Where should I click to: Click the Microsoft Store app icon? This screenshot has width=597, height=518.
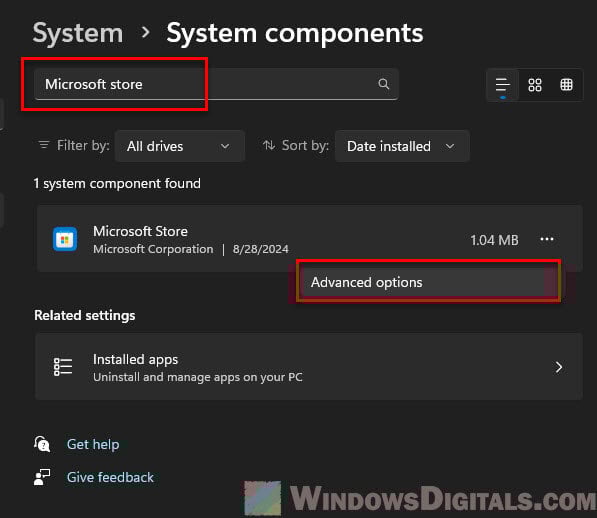65,239
